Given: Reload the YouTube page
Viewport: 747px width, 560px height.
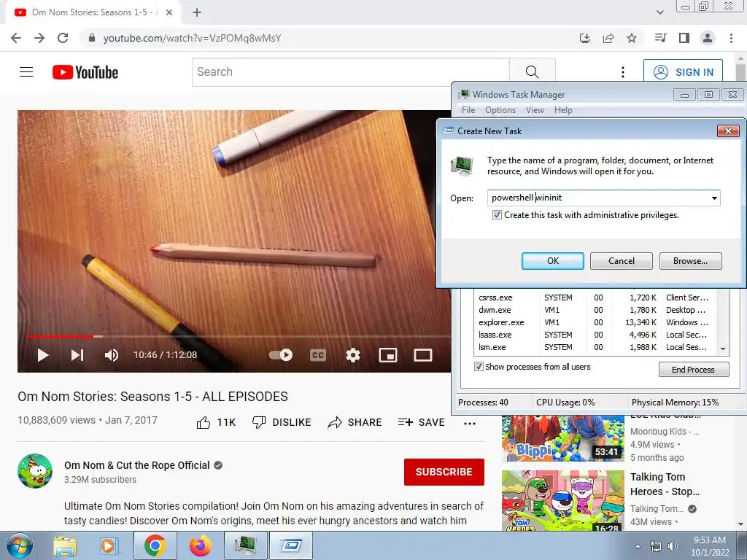Looking at the screenshot, I should tap(63, 38).
